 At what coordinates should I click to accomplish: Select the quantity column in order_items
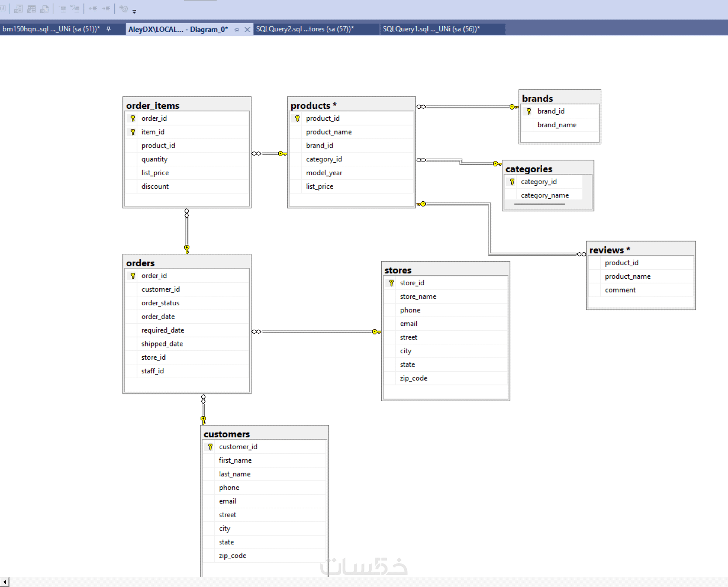[187, 159]
